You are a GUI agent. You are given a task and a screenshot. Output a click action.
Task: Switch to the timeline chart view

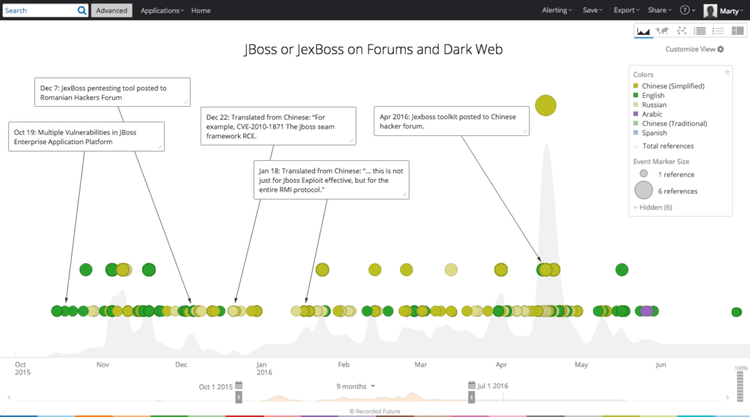point(643,32)
